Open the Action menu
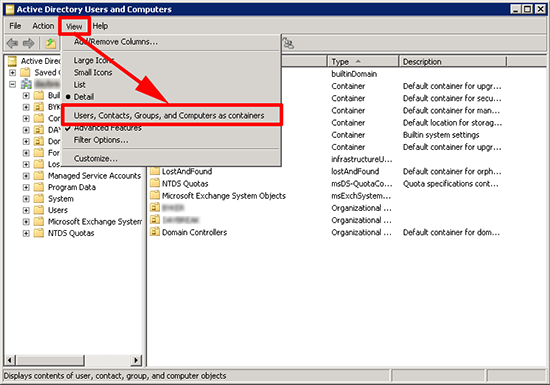The image size is (550, 385). [43, 26]
